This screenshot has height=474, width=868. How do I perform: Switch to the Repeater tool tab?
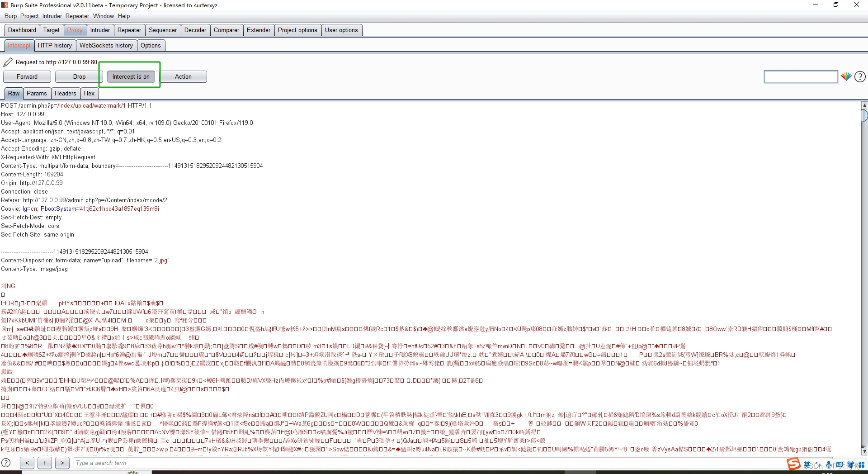click(129, 30)
